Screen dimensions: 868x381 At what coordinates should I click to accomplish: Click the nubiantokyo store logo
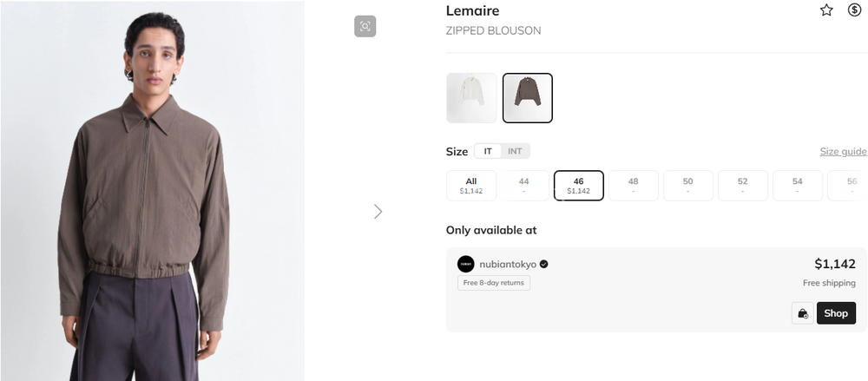click(x=466, y=264)
